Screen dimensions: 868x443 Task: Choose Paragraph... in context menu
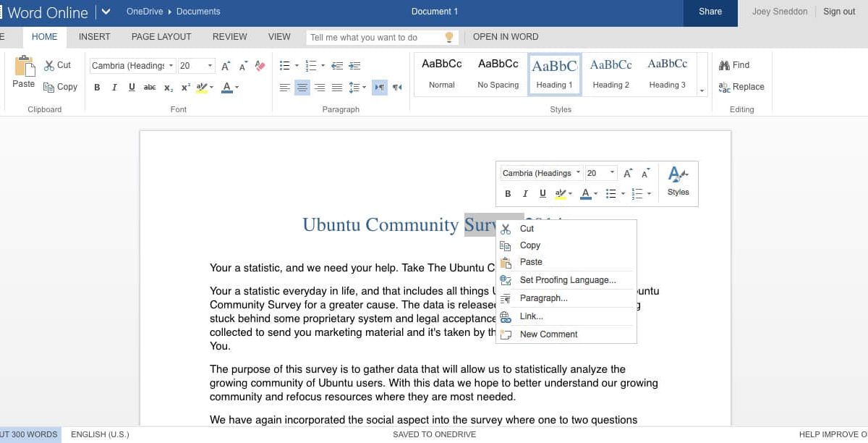coord(566,298)
